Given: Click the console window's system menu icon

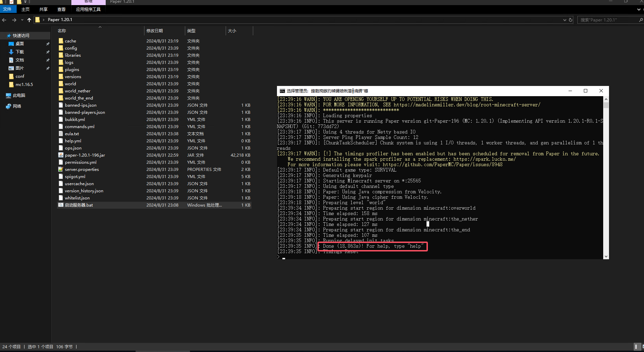Looking at the screenshot, I should (282, 91).
